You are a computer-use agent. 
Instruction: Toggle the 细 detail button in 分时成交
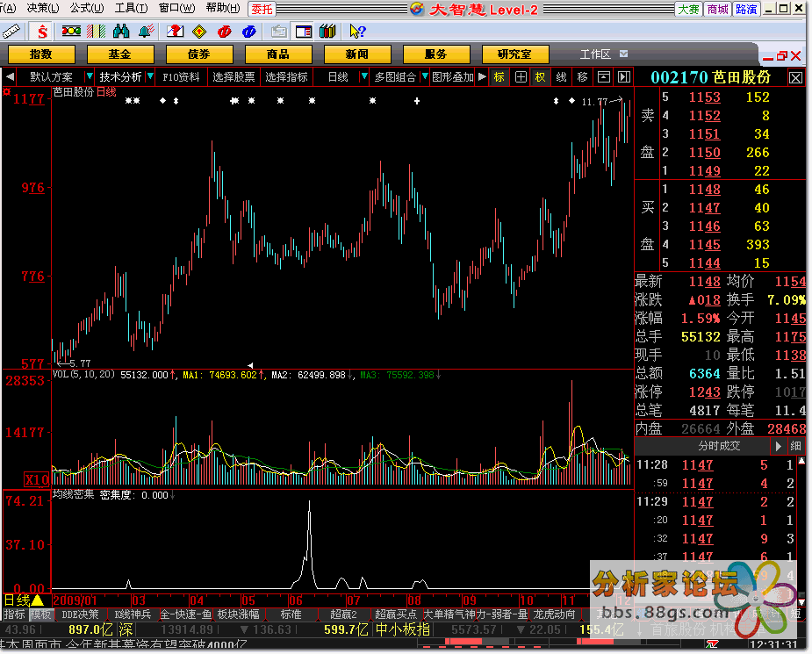click(795, 446)
